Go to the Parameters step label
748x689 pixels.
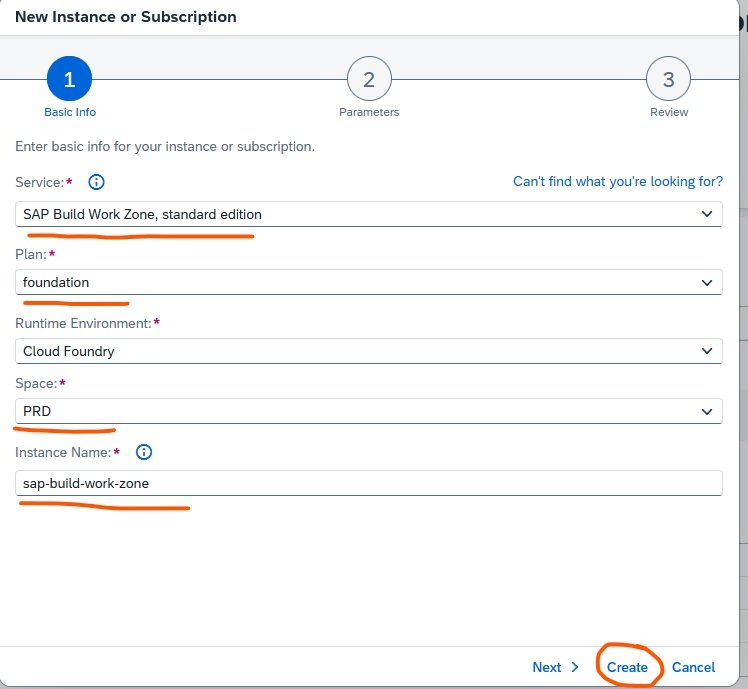pos(369,112)
